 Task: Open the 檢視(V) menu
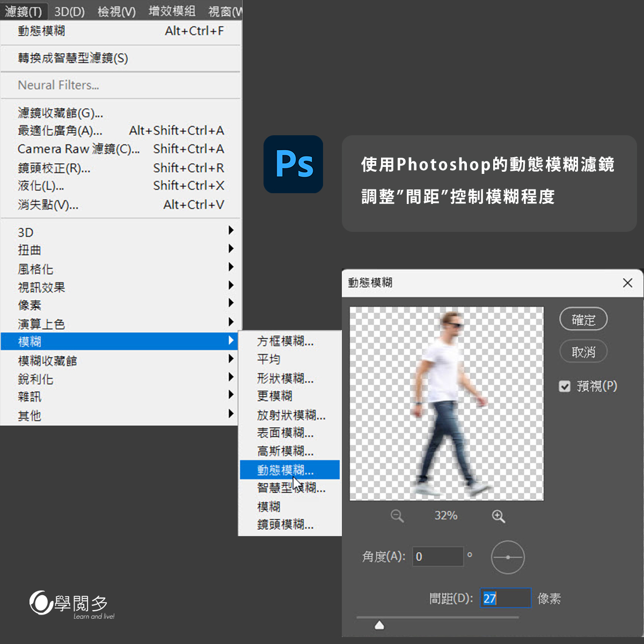[116, 11]
